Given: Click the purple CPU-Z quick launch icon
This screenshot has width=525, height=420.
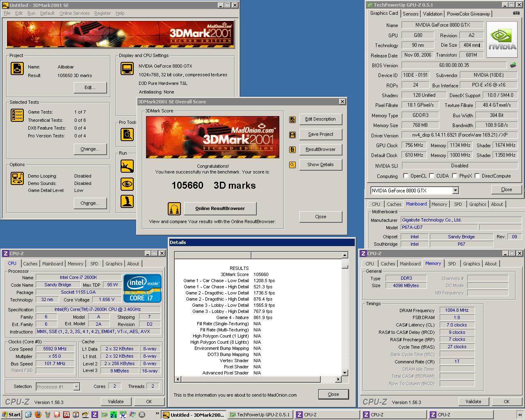Looking at the screenshot, I should [94, 415].
